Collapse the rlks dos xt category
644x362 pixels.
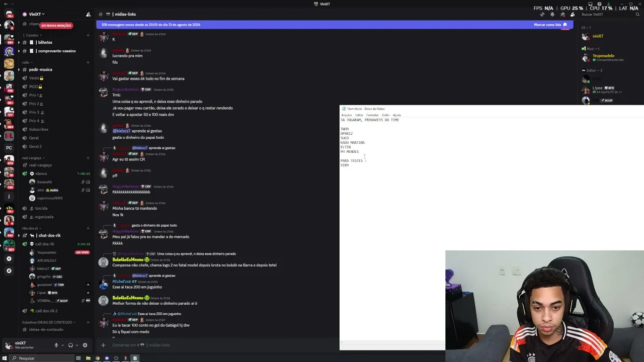31,228
